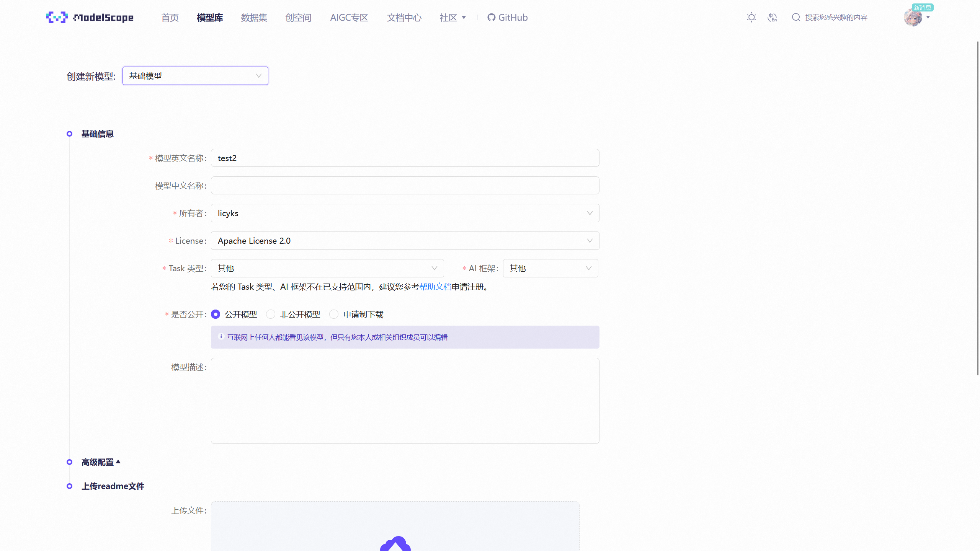The height and width of the screenshot is (551, 980).
Task: Go to the 数据集 nav tab
Action: click(x=254, y=18)
